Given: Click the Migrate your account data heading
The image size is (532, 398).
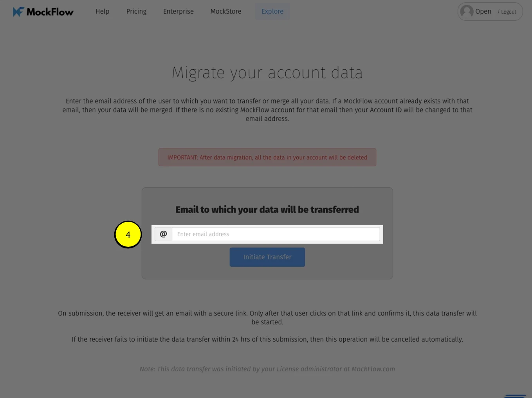Looking at the screenshot, I should [267, 73].
